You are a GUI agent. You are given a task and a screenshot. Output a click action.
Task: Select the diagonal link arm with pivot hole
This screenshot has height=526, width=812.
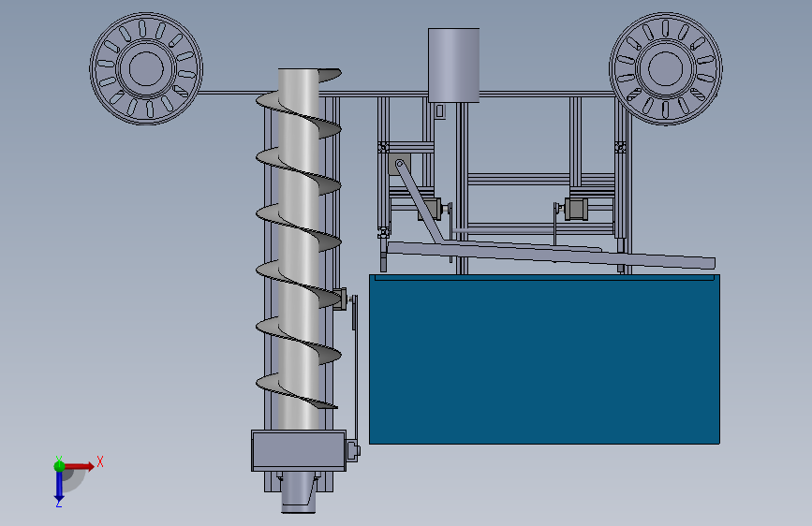(x=419, y=201)
